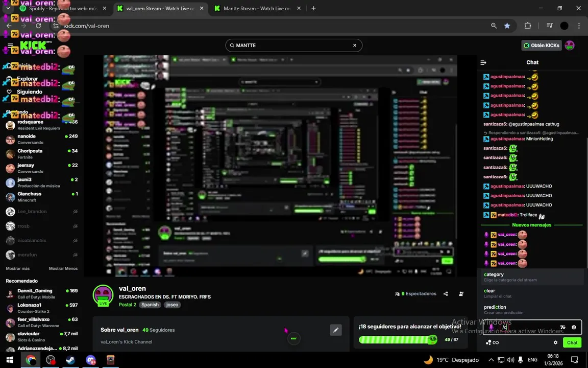Select the clear chat command suggestion
588x368 pixels.
(532, 293)
